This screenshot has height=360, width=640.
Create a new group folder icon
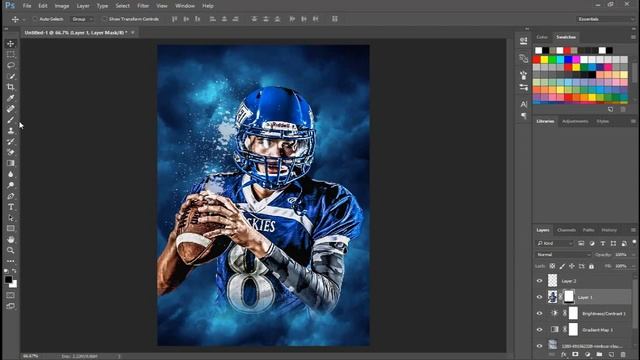point(599,354)
